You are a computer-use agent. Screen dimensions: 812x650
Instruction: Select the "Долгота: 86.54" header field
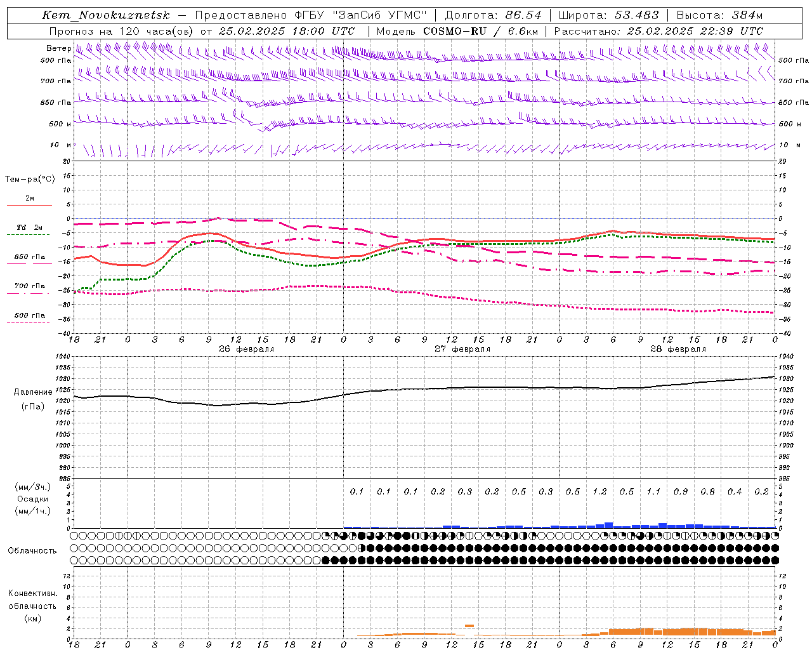click(494, 15)
